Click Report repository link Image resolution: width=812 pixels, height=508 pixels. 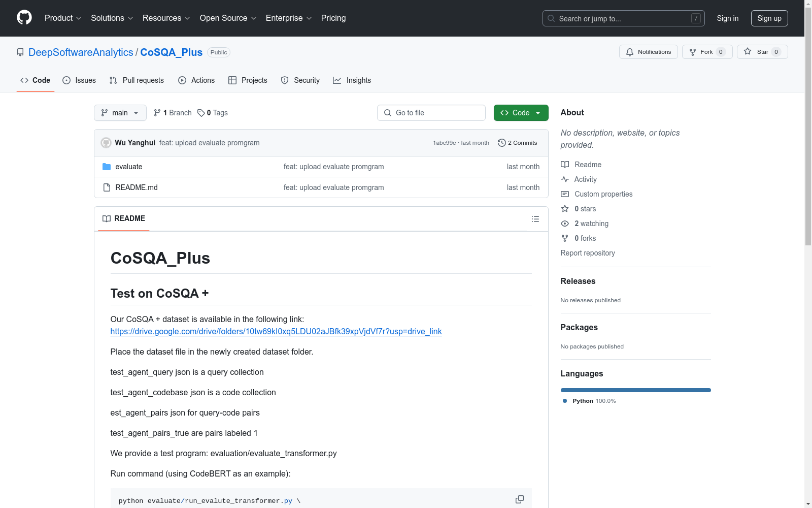click(588, 253)
